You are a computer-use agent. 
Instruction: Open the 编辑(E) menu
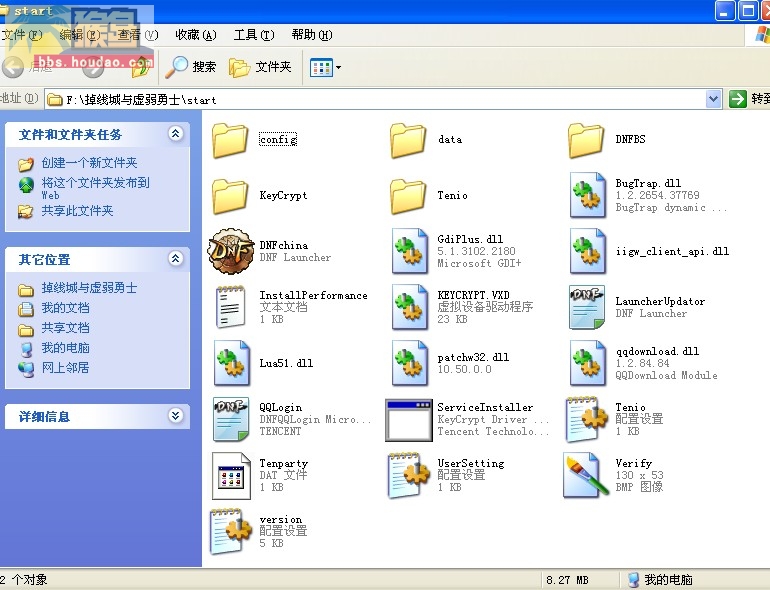[80, 35]
